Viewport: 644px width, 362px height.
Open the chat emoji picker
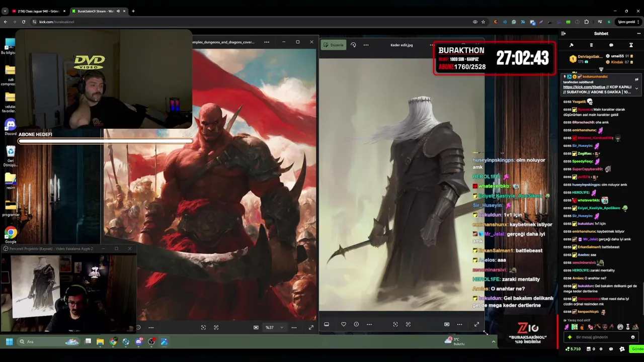coord(633,337)
